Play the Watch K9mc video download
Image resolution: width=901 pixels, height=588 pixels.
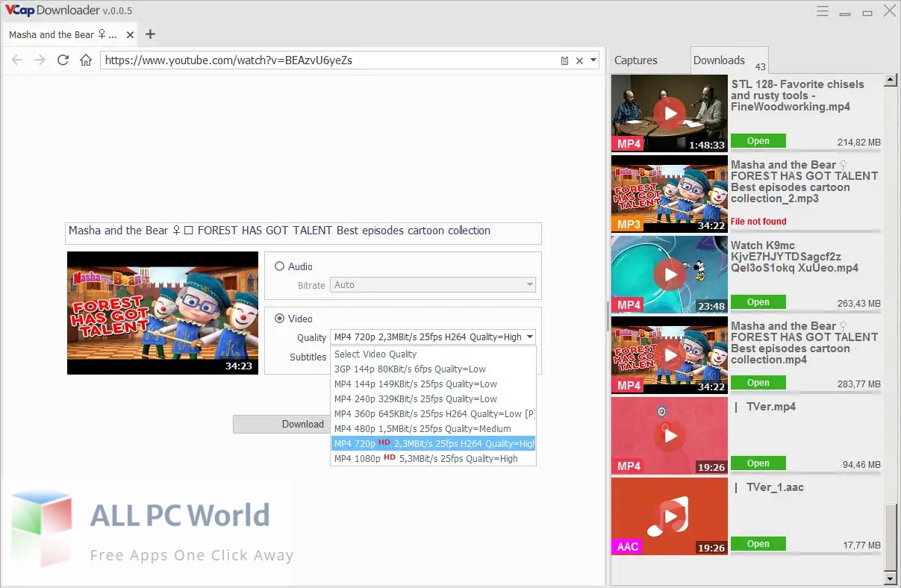(x=670, y=274)
